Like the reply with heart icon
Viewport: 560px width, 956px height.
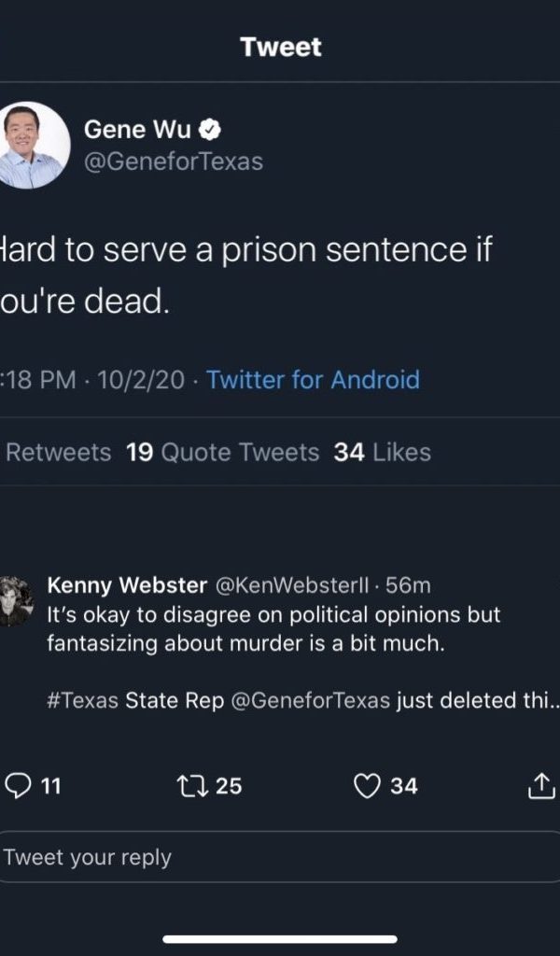click(368, 786)
